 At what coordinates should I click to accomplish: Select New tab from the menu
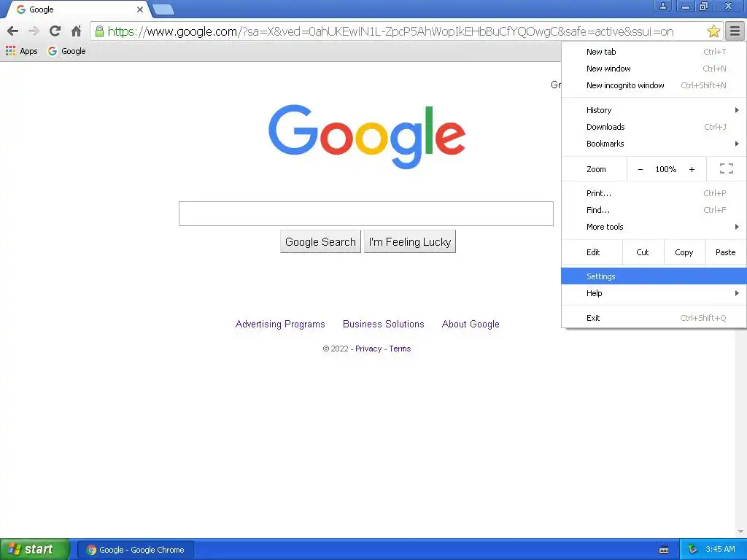click(x=654, y=52)
